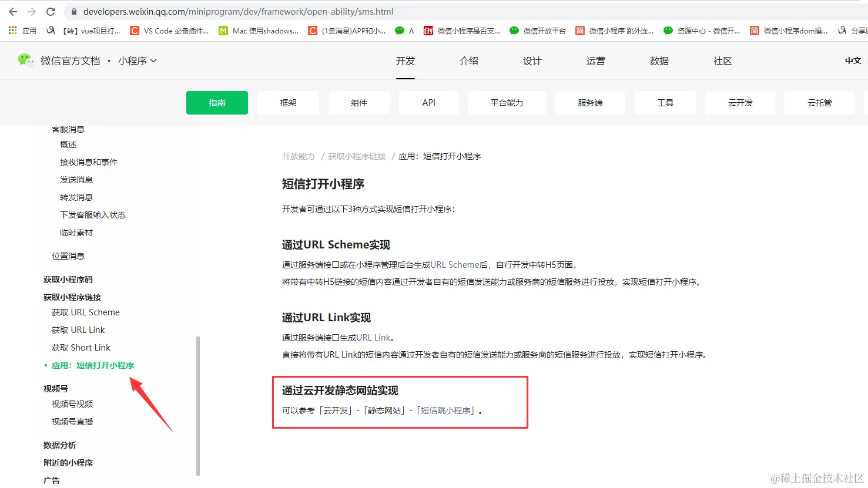The image size is (868, 488).
Task: Open the 应用 apps grid icon
Action: pyautogui.click(x=13, y=31)
